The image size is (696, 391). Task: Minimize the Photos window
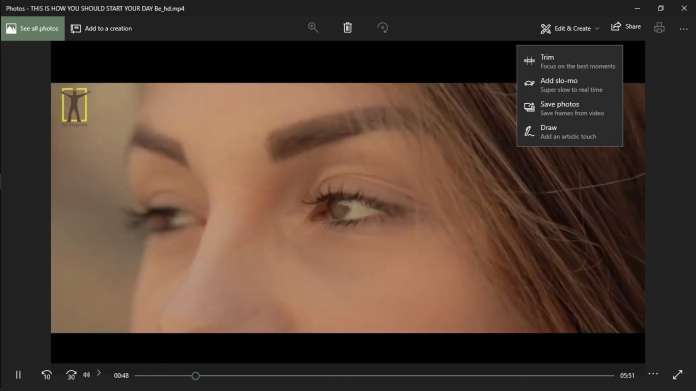coord(637,8)
